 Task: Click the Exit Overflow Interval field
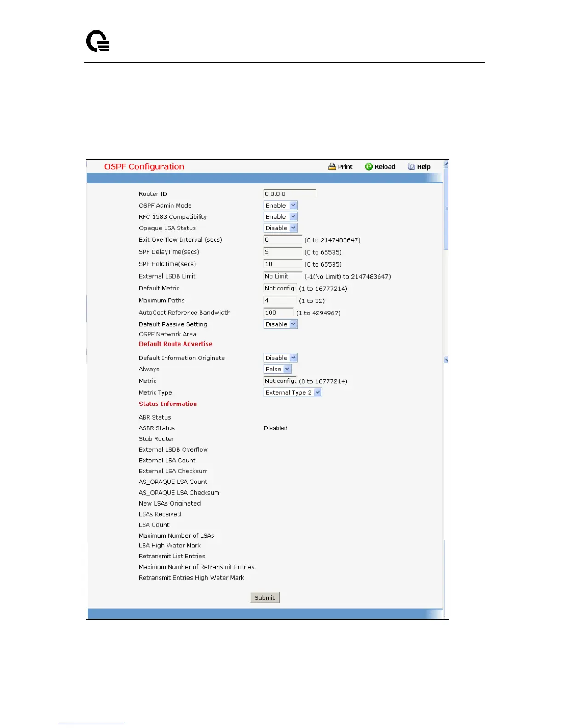point(283,239)
